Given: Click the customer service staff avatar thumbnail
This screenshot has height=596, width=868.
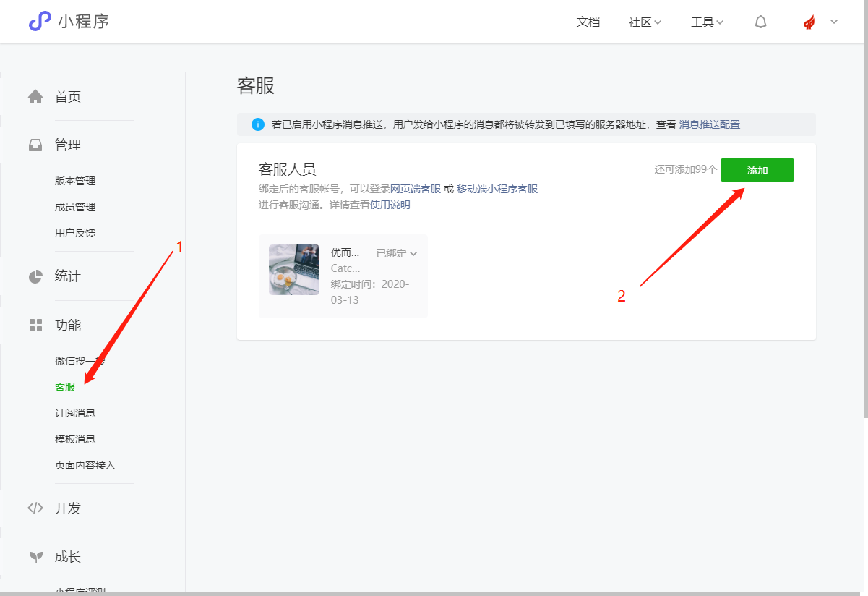Looking at the screenshot, I should 294,270.
